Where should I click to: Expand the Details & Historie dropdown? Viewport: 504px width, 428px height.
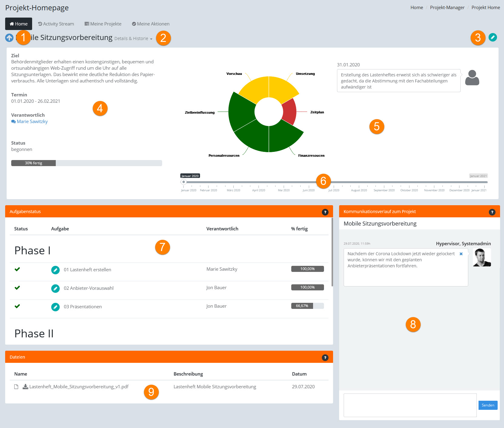tap(133, 39)
